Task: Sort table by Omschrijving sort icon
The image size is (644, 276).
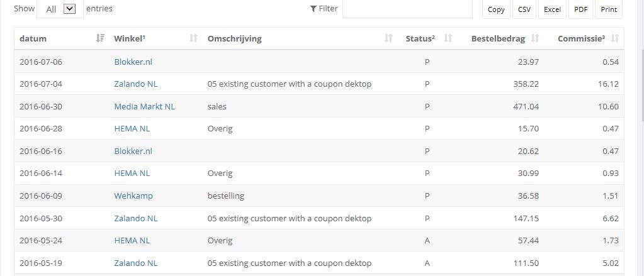Action: click(388, 38)
